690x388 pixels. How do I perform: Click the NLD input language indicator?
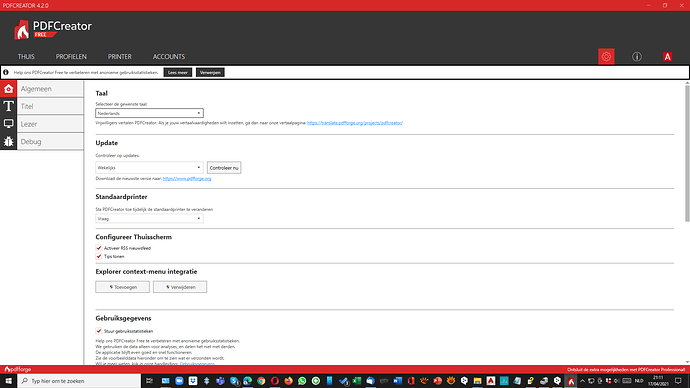click(x=639, y=381)
